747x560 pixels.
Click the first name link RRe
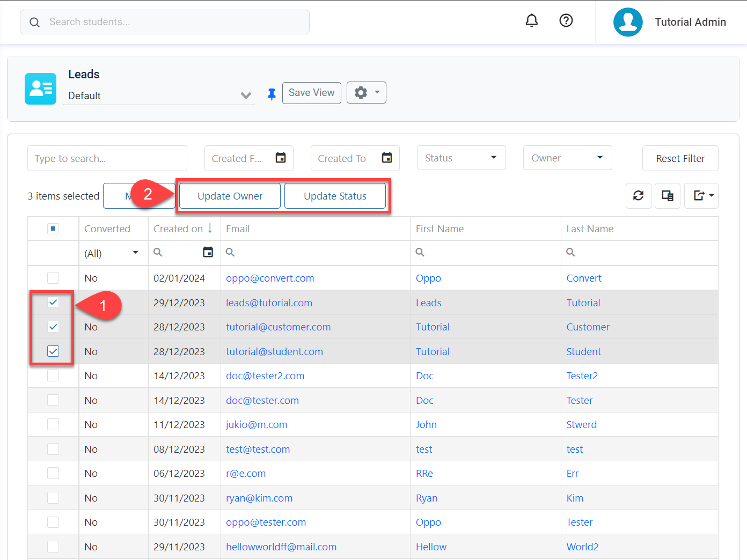(424, 473)
